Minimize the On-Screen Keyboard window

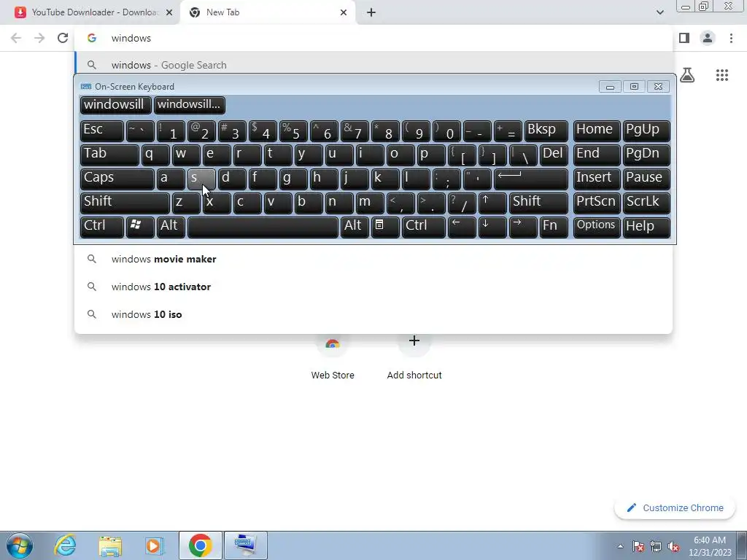[x=610, y=87]
